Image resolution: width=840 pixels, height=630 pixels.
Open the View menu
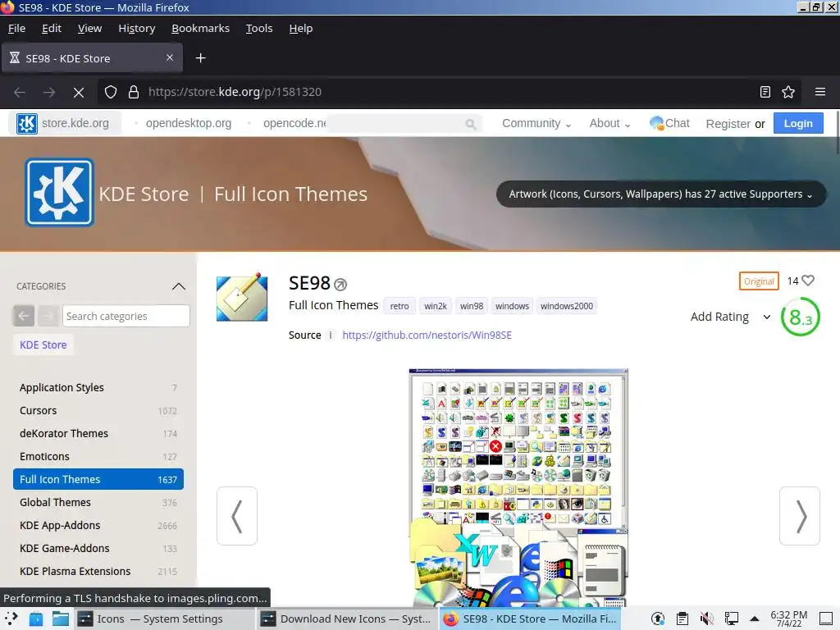coord(89,29)
